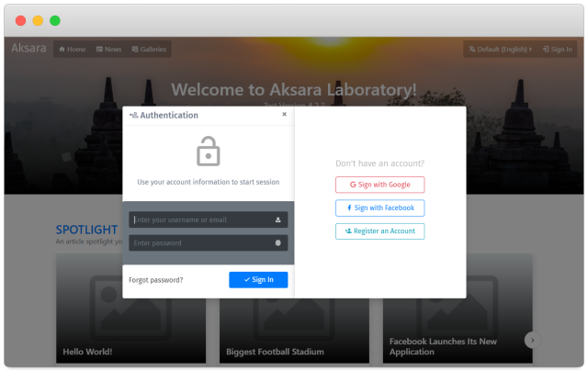Open the Galleries menu item
This screenshot has height=371, width=588.
(148, 49)
